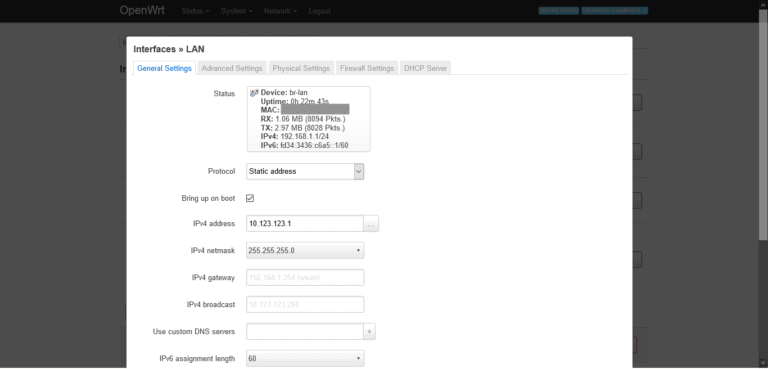Click the Refreshing indicator badge
Screen dimensions: 768x369
558,10
